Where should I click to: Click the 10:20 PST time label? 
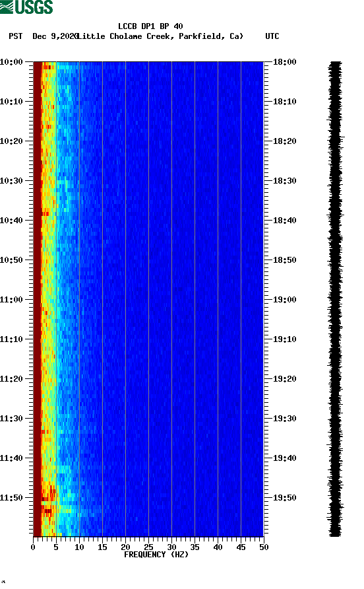pyautogui.click(x=11, y=141)
